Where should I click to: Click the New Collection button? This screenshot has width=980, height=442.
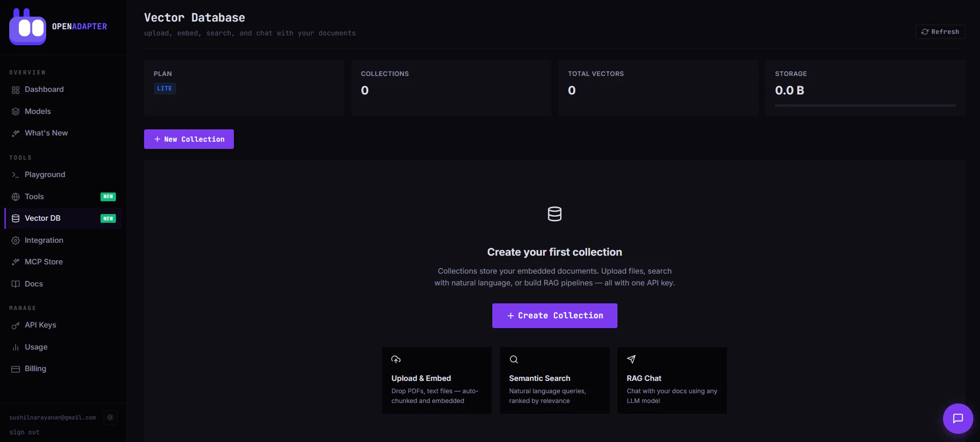coord(189,139)
